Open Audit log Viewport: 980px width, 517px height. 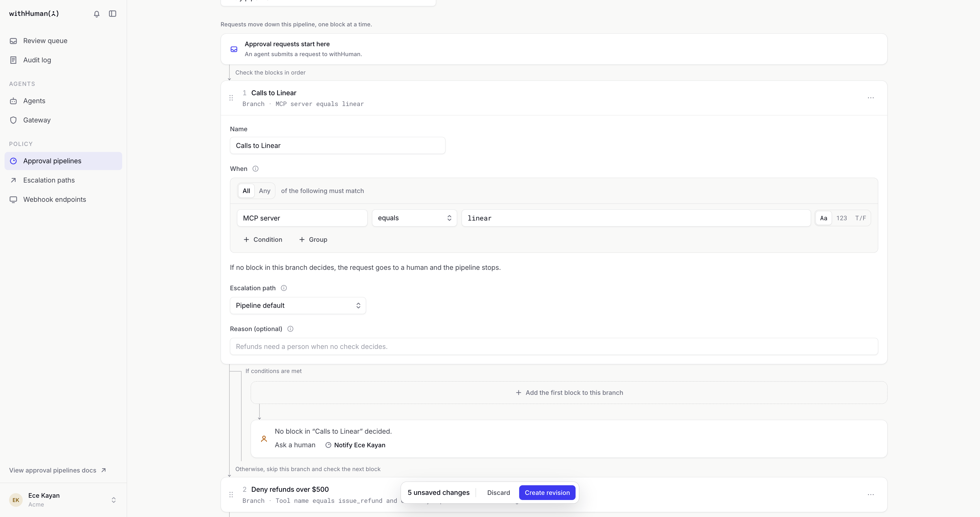click(x=63, y=60)
